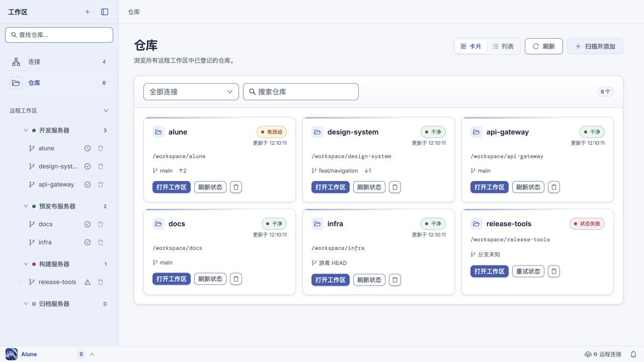Click the trash icon beside docs in sidebar
The height and width of the screenshot is (362, 644).
pos(101,224)
